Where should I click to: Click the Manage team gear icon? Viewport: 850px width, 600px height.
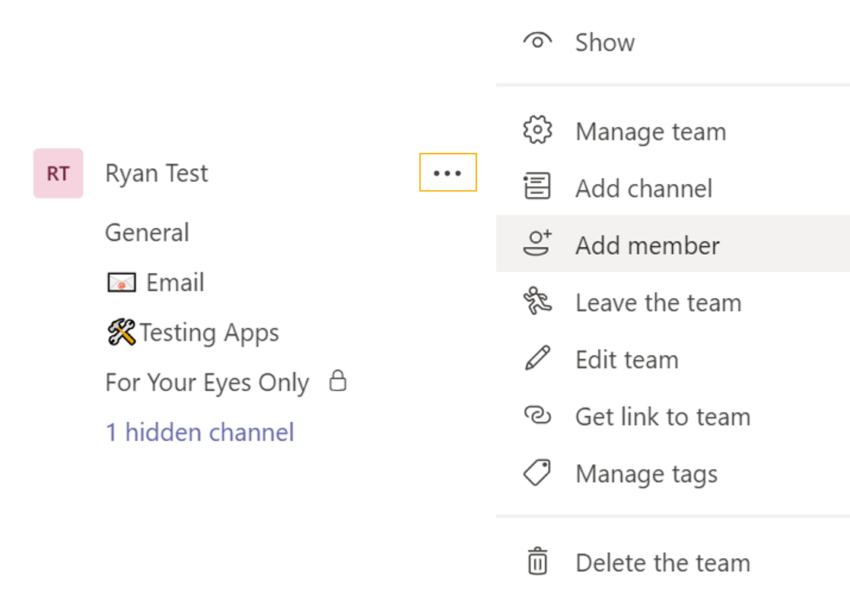pos(538,130)
